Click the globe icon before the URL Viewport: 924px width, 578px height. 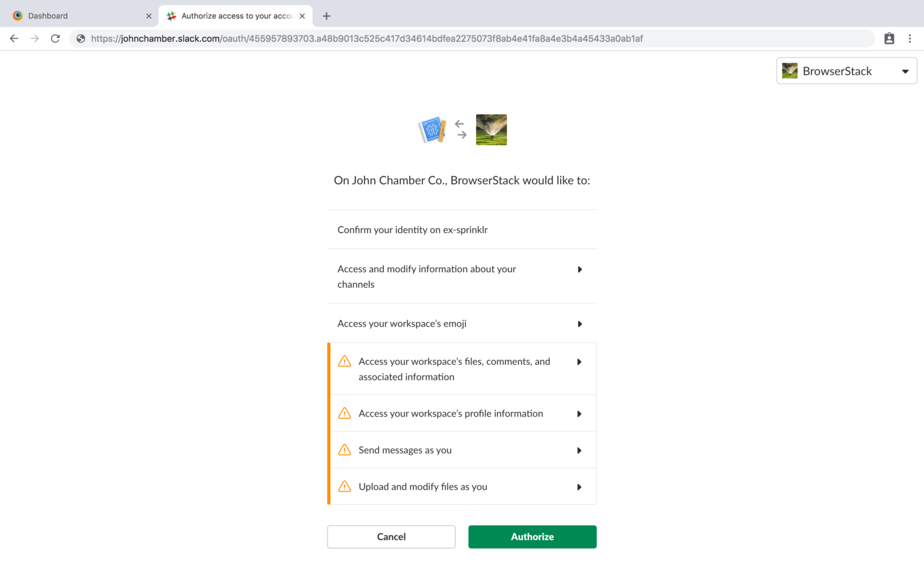coord(80,38)
